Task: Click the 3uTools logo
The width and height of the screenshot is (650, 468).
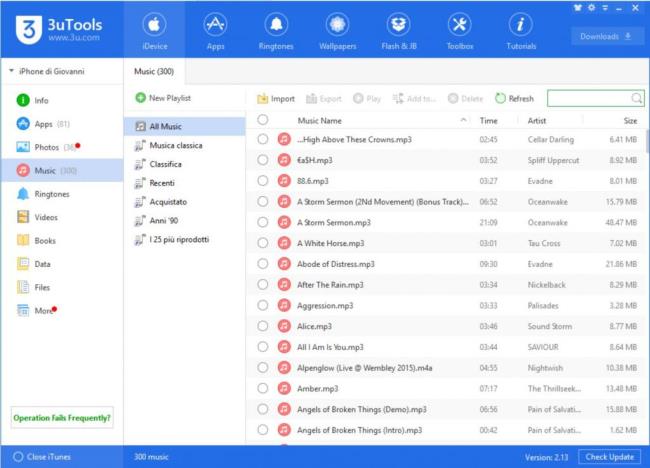Action: pyautogui.click(x=59, y=29)
